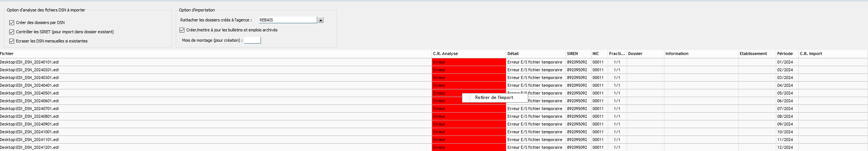Toggle 'Contrôler les SIRET' checkbox
The image size is (868, 151).
(x=12, y=32)
